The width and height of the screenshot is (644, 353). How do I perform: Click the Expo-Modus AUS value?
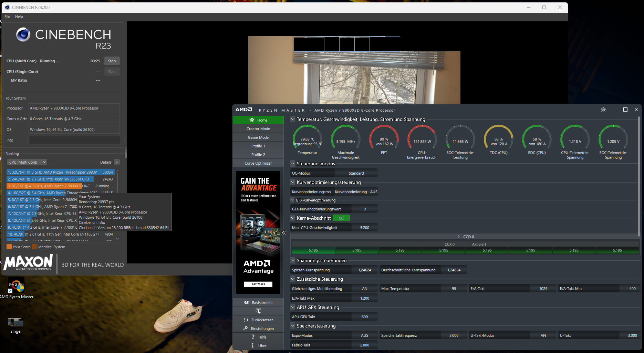365,335
